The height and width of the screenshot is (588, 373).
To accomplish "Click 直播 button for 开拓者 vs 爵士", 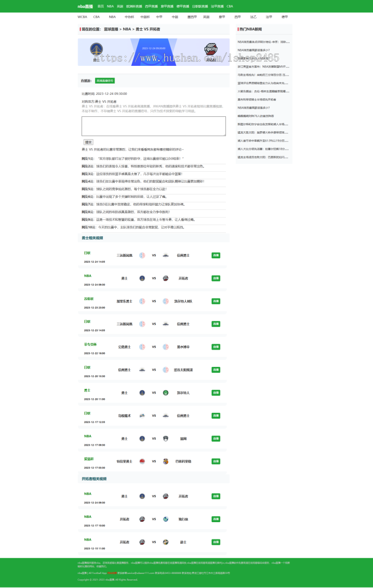I will [x=216, y=542].
